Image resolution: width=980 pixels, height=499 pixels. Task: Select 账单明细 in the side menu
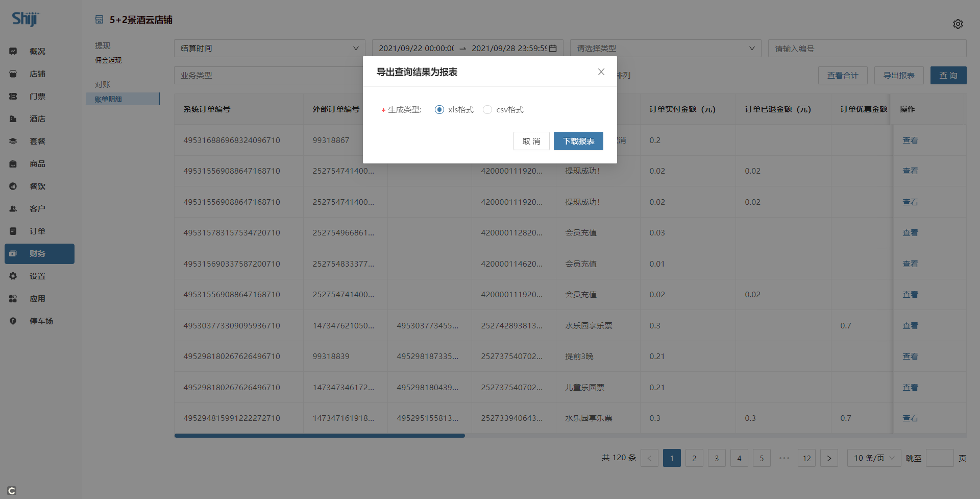coord(108,99)
